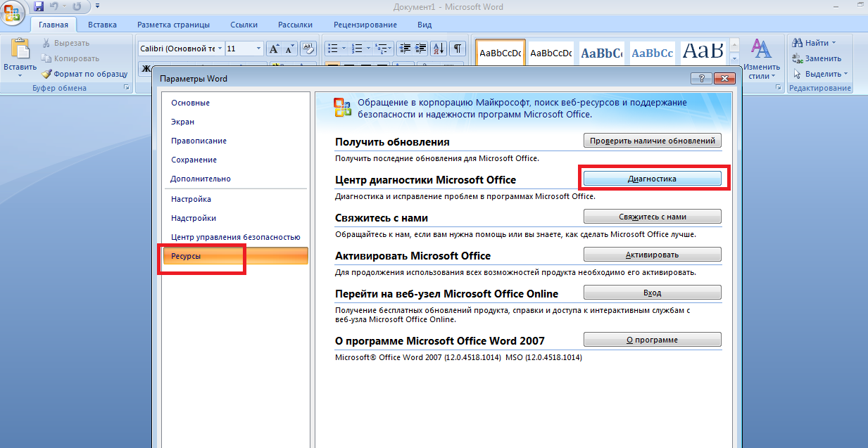
Task: Open the round Office button menu
Action: click(x=12, y=12)
